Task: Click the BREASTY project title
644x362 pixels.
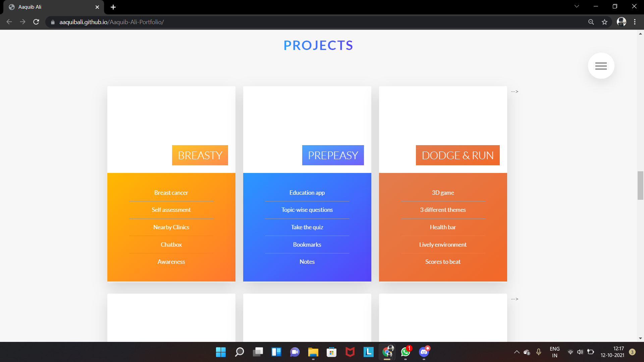Action: coord(200,155)
